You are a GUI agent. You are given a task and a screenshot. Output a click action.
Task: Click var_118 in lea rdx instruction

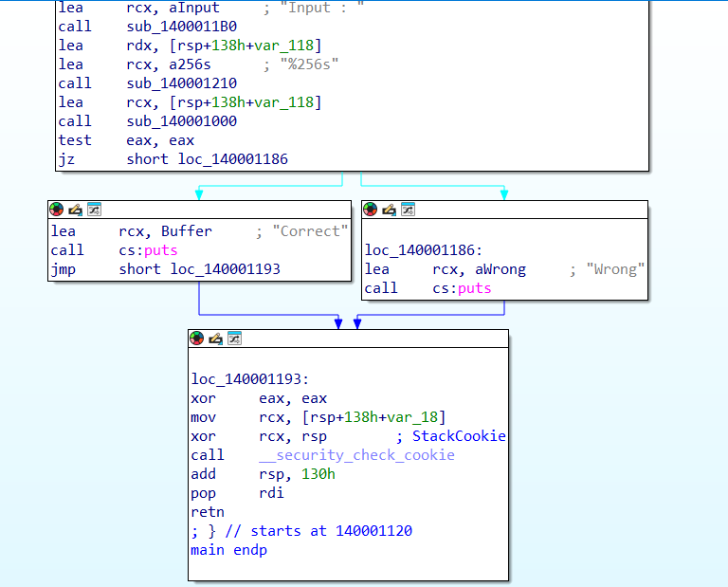[x=282, y=46]
